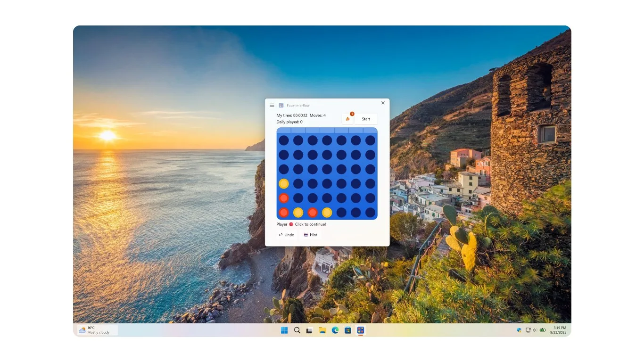Open Microsoft Store from the taskbar

point(348,330)
